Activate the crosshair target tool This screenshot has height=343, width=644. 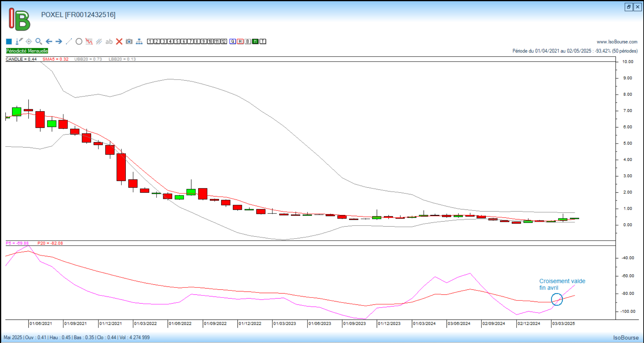pos(29,41)
